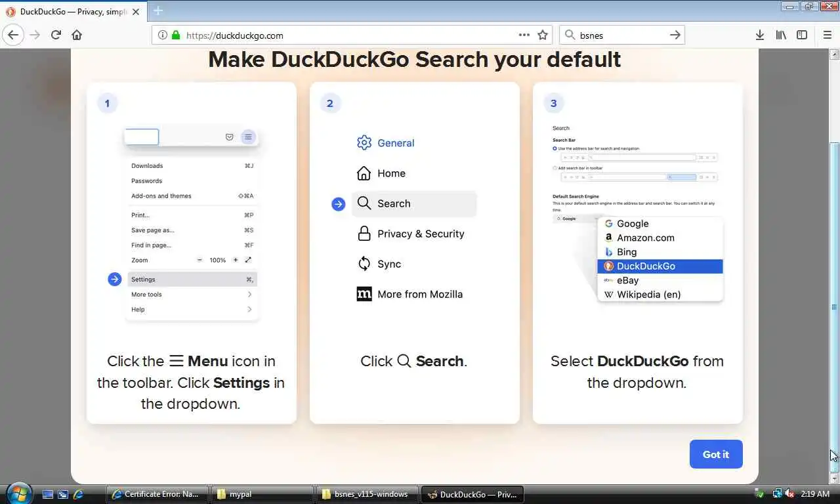Click the forward navigation arrow
The height and width of the screenshot is (504, 840).
pos(35,35)
